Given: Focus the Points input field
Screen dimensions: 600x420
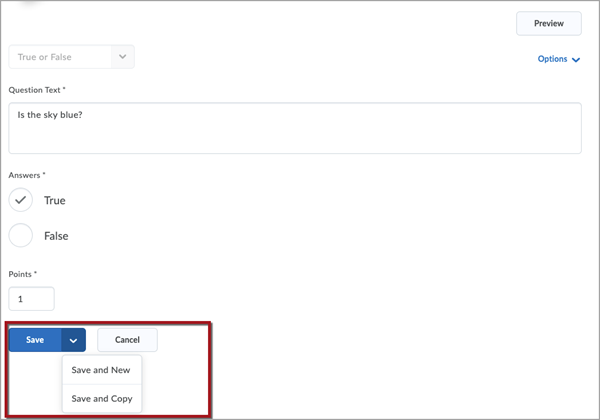Looking at the screenshot, I should pyautogui.click(x=31, y=299).
